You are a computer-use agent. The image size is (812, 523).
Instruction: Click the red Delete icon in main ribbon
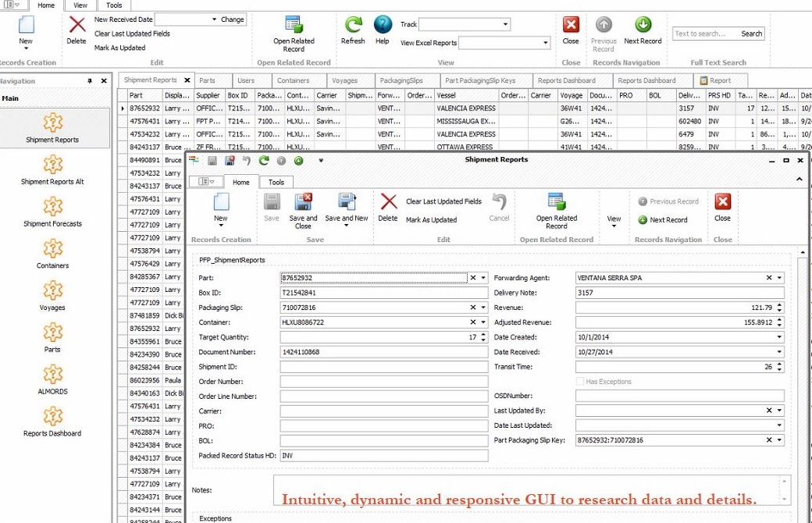pos(77,25)
